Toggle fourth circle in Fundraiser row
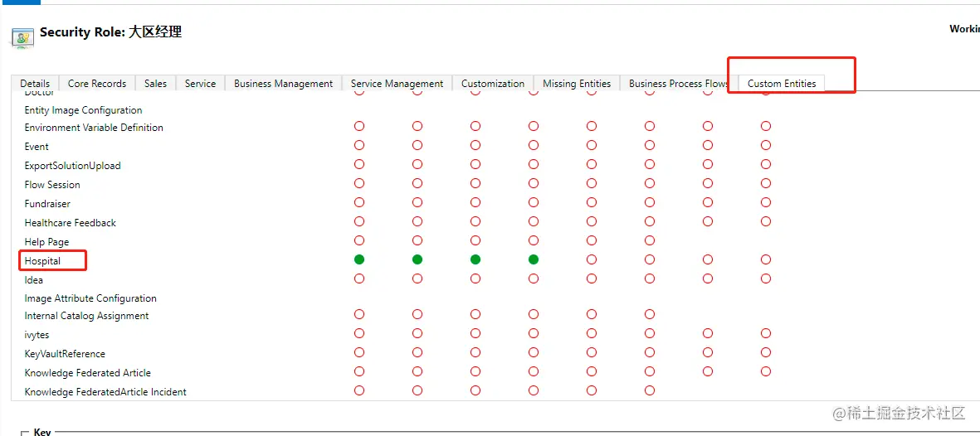This screenshot has height=436, width=980. point(533,202)
